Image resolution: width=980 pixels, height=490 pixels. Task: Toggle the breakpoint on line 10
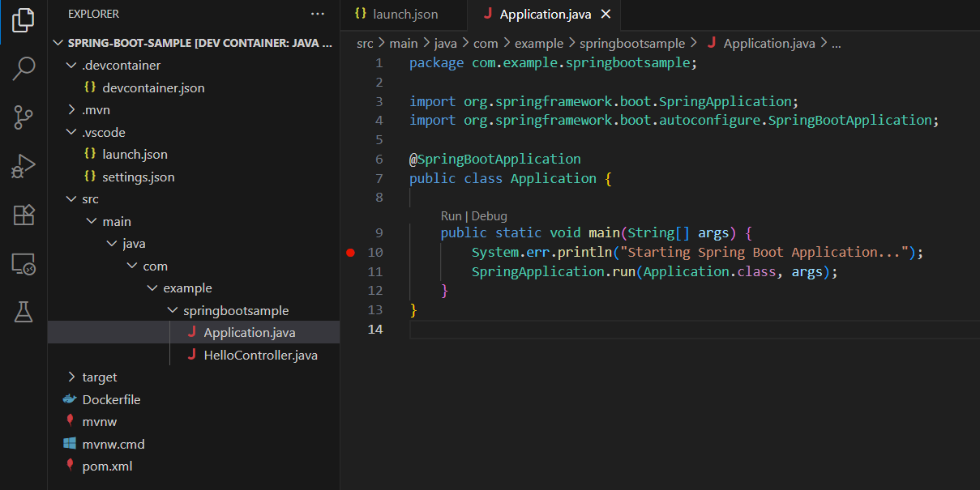coord(350,252)
